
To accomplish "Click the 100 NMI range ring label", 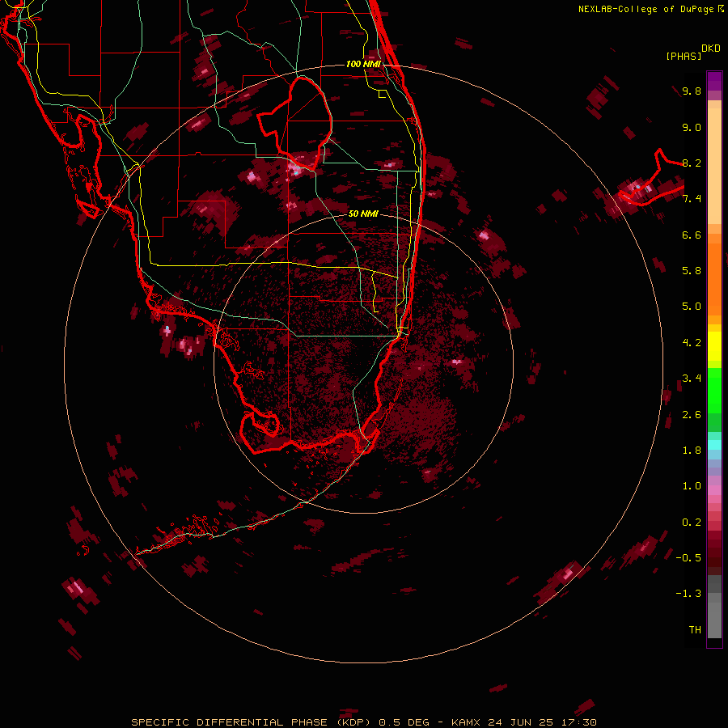I will click(363, 64).
